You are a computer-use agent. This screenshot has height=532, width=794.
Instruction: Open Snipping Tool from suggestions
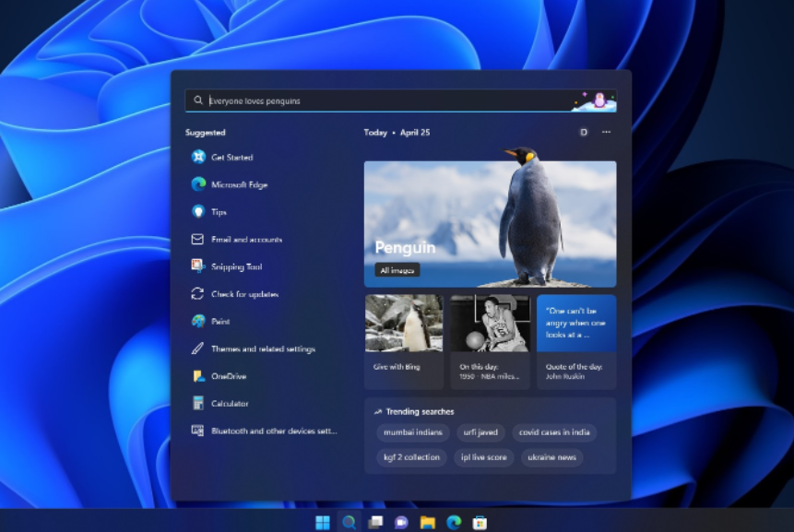(x=236, y=266)
